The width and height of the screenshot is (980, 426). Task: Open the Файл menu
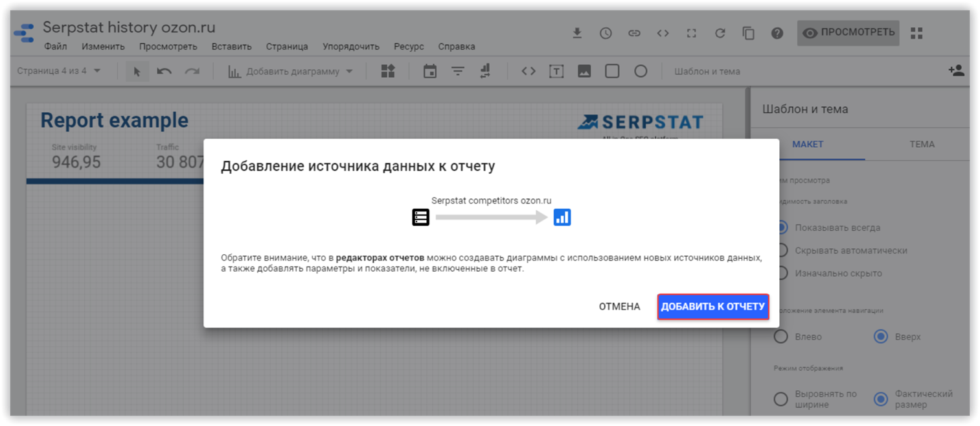[x=56, y=47]
